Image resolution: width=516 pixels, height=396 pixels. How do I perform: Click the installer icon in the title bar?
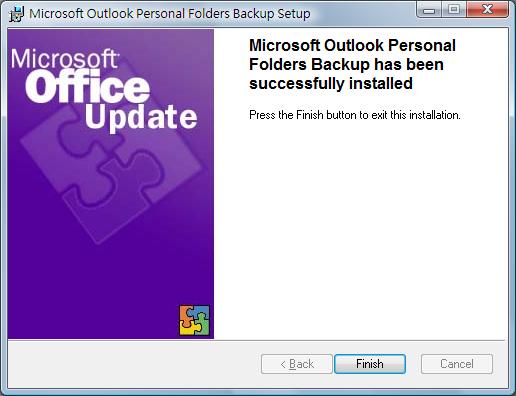click(x=17, y=14)
